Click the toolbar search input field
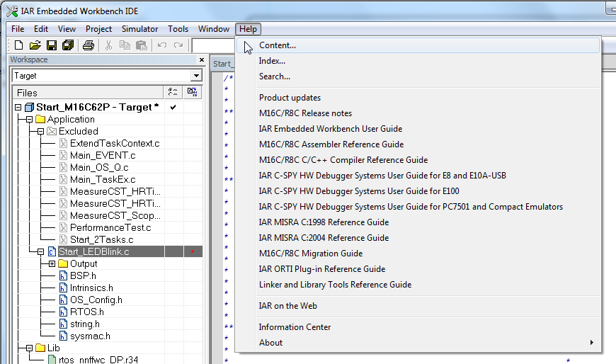616x364 pixels. point(213,45)
